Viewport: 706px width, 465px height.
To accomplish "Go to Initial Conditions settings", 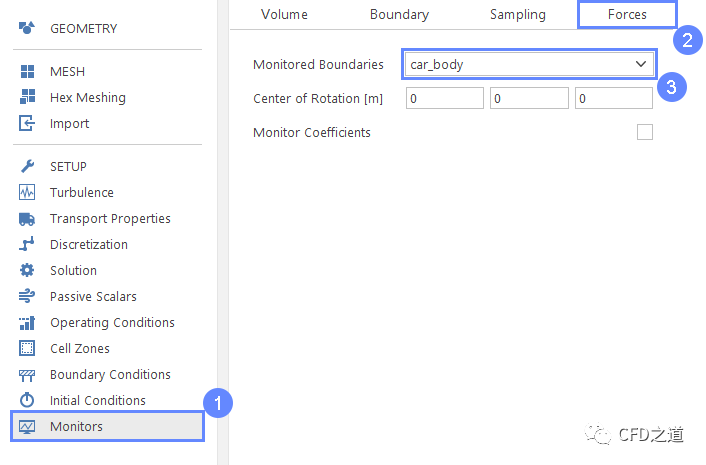I will pyautogui.click(x=97, y=401).
